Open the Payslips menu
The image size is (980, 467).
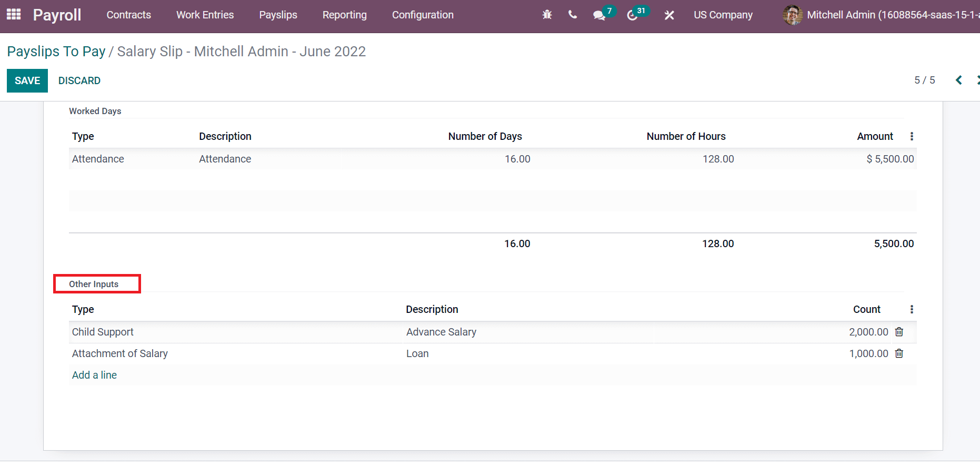[278, 15]
